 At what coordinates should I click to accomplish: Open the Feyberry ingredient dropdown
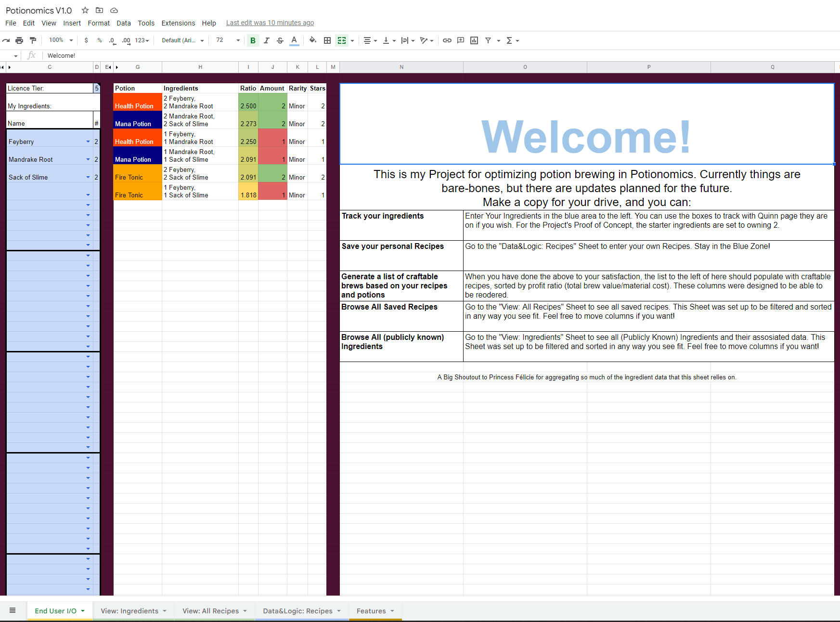88,142
